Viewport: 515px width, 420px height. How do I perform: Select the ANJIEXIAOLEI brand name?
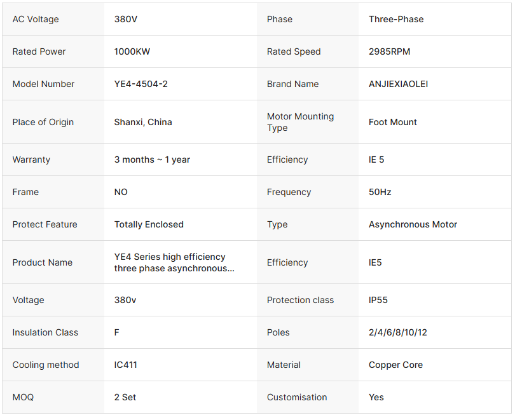[399, 84]
